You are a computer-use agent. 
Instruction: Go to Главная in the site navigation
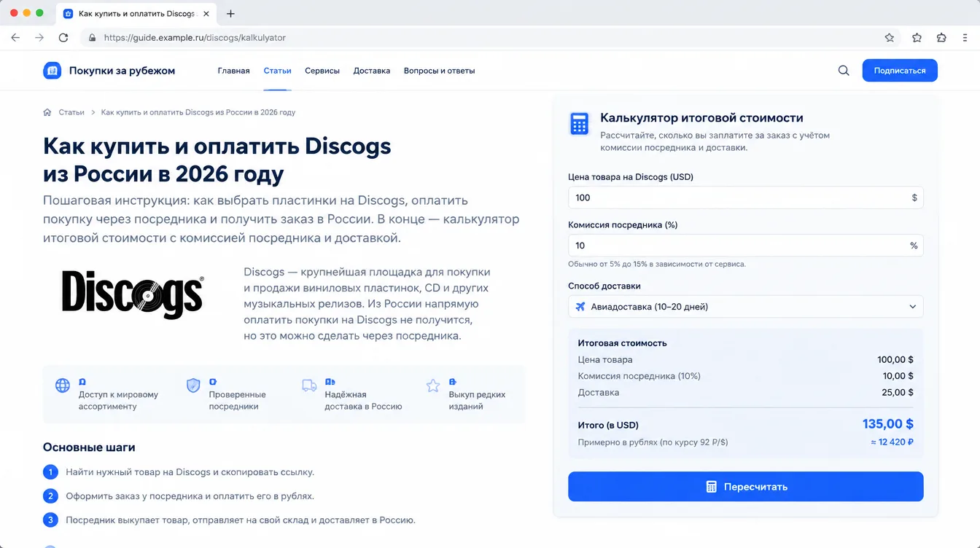pyautogui.click(x=233, y=71)
